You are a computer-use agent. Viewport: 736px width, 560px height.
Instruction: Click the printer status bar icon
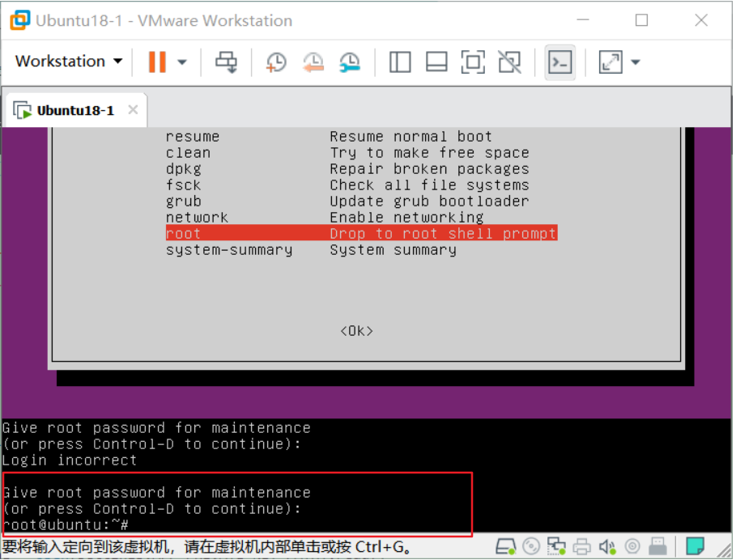click(581, 547)
